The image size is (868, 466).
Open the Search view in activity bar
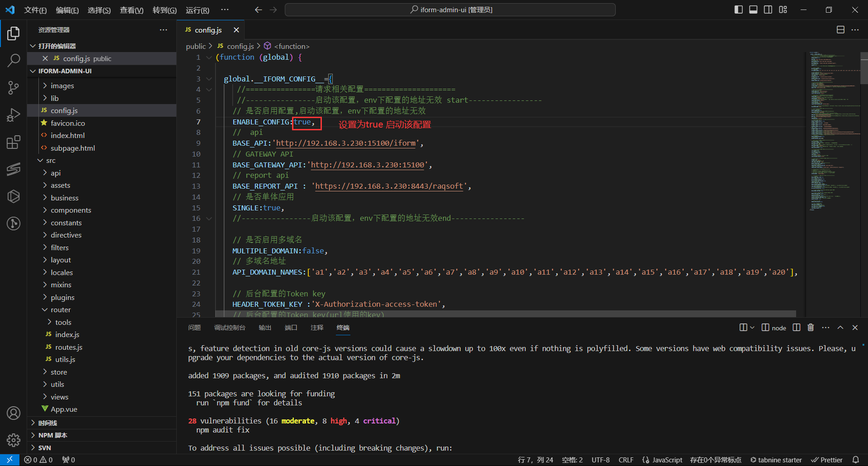[x=14, y=60]
